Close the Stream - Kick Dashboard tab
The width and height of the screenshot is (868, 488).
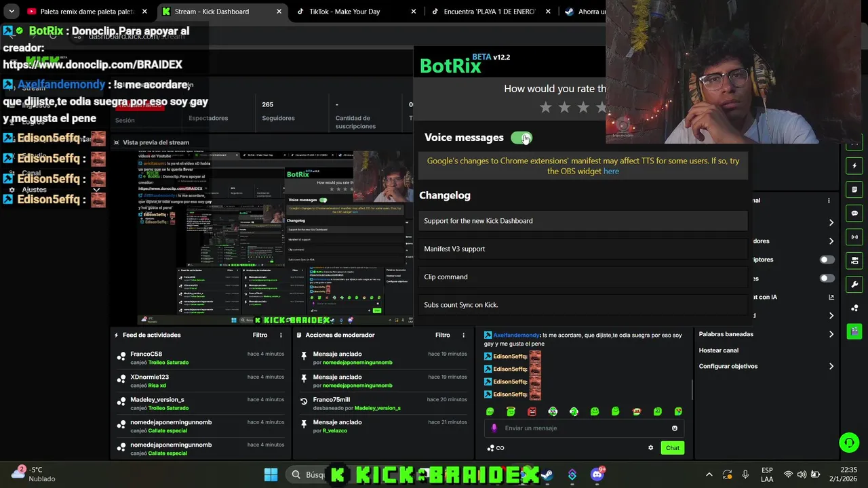pyautogui.click(x=279, y=12)
